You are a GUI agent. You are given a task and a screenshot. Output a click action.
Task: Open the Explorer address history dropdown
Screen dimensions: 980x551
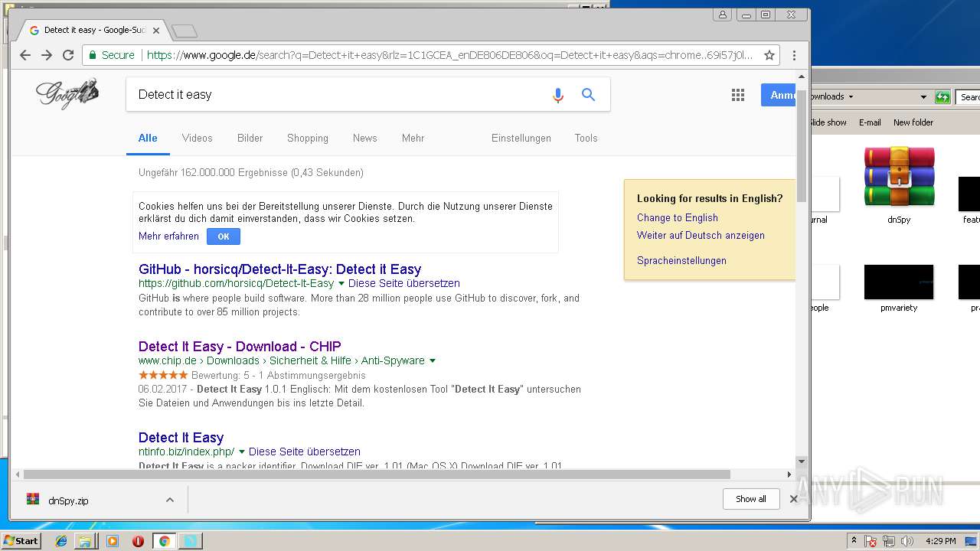(923, 97)
